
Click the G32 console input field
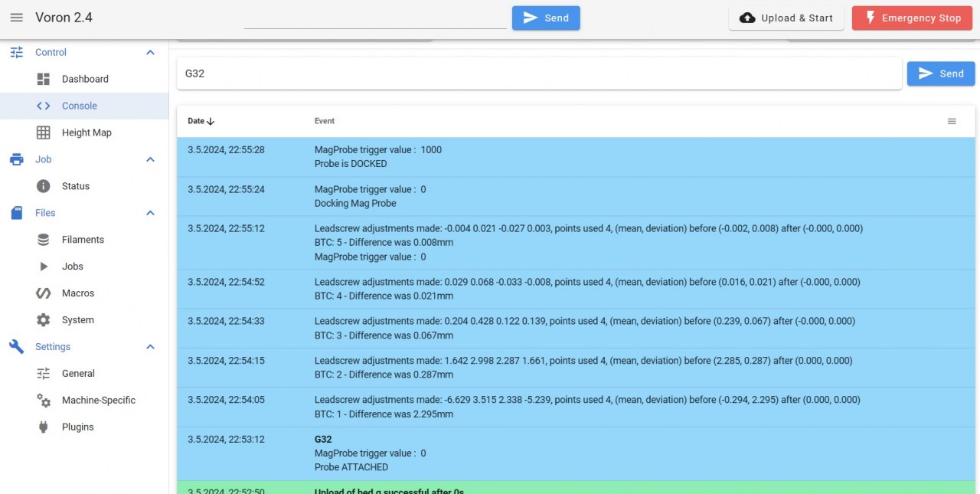(539, 74)
